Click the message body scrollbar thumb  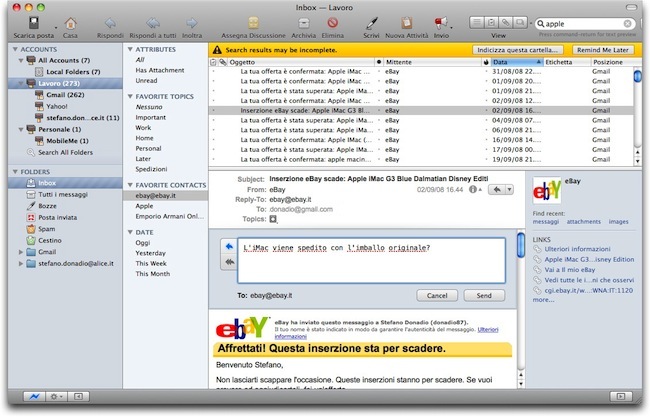[x=521, y=245]
